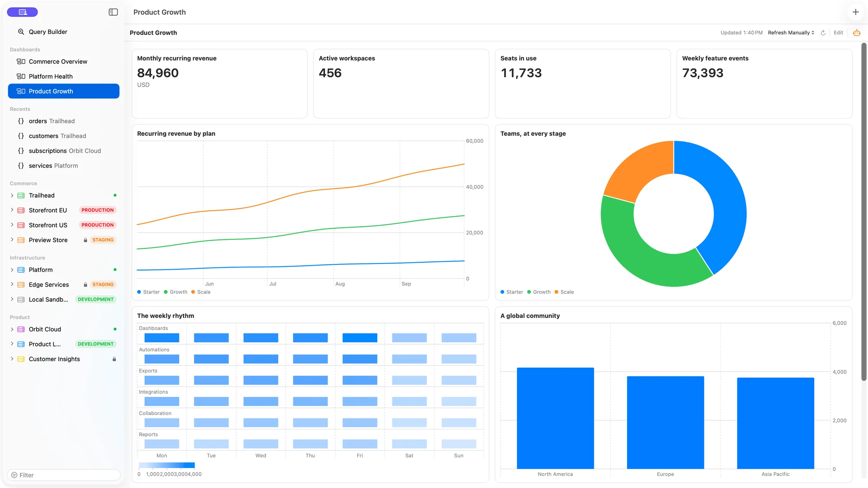Toggle Scale series in Teams donut legend
This screenshot has height=488, width=868.
(564, 292)
